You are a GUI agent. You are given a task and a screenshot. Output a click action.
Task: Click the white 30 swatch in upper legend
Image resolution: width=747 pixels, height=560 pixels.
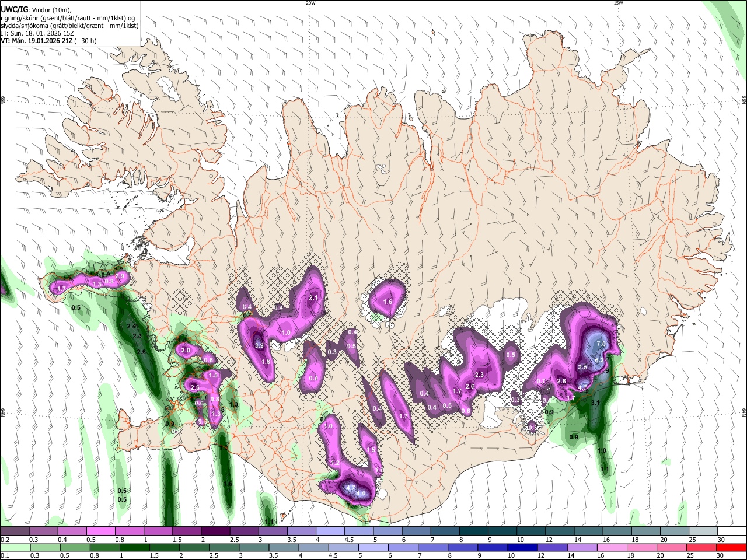731,531
